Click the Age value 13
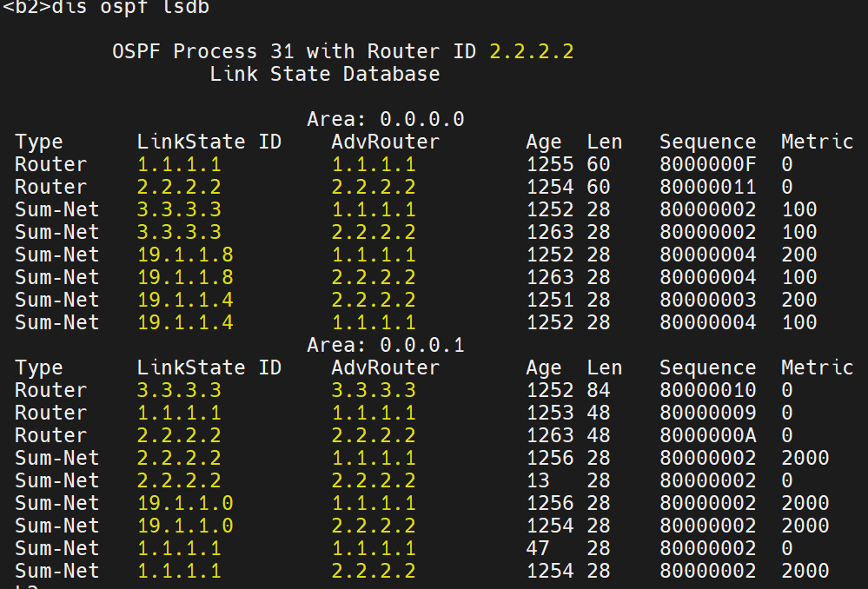Image resolution: width=868 pixels, height=589 pixels. [538, 480]
